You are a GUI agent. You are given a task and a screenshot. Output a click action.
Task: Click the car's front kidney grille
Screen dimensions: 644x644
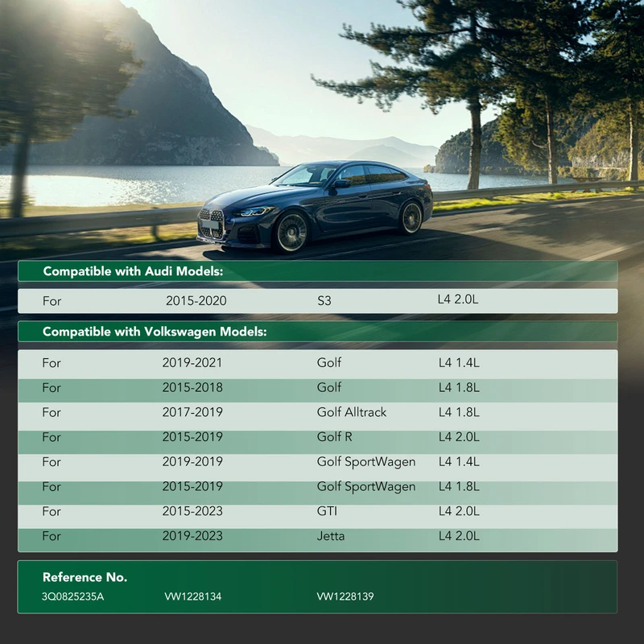click(x=210, y=221)
